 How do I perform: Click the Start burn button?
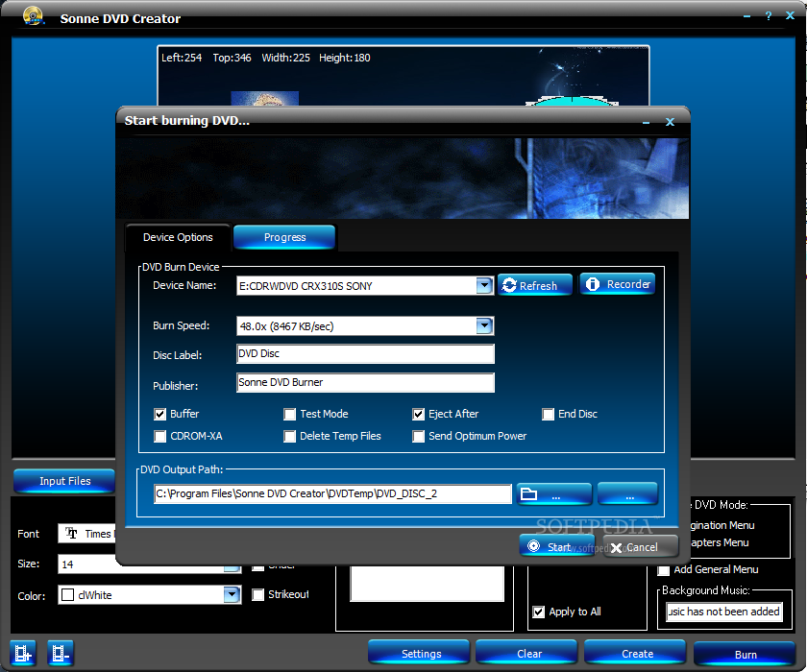[557, 546]
